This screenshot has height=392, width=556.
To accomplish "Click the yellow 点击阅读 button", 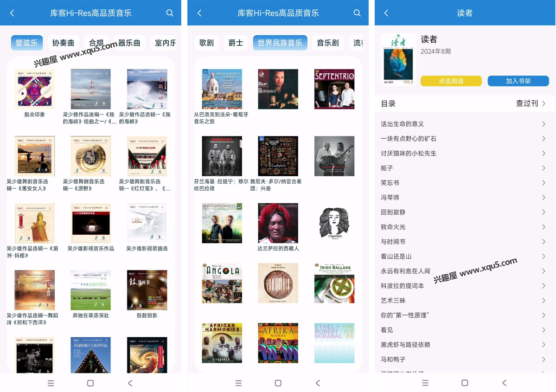I will coord(451,81).
